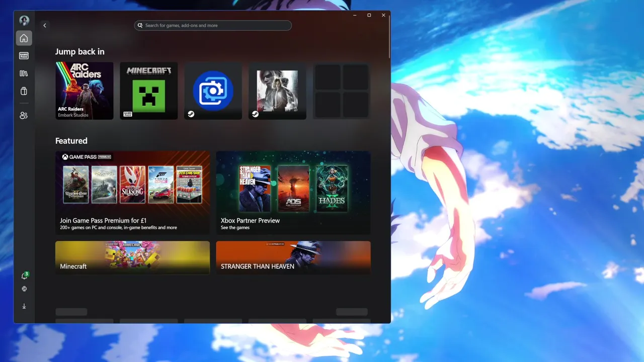Minimize the Xbox app window
Image resolution: width=644 pixels, height=362 pixels.
[x=355, y=16]
